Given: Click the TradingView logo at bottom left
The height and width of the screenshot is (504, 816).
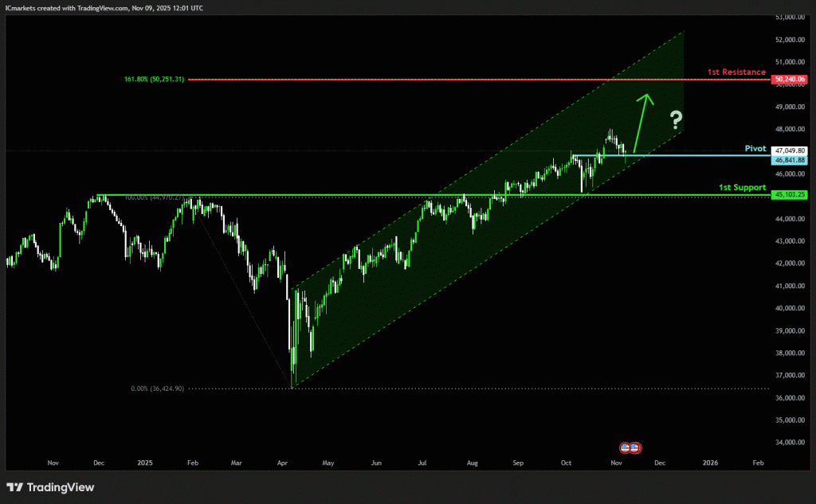Looking at the screenshot, I should 49,486.
